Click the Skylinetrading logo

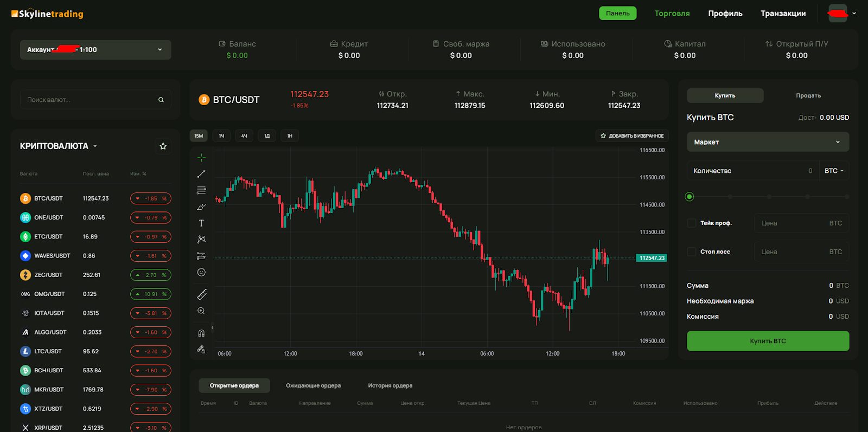[x=47, y=14]
